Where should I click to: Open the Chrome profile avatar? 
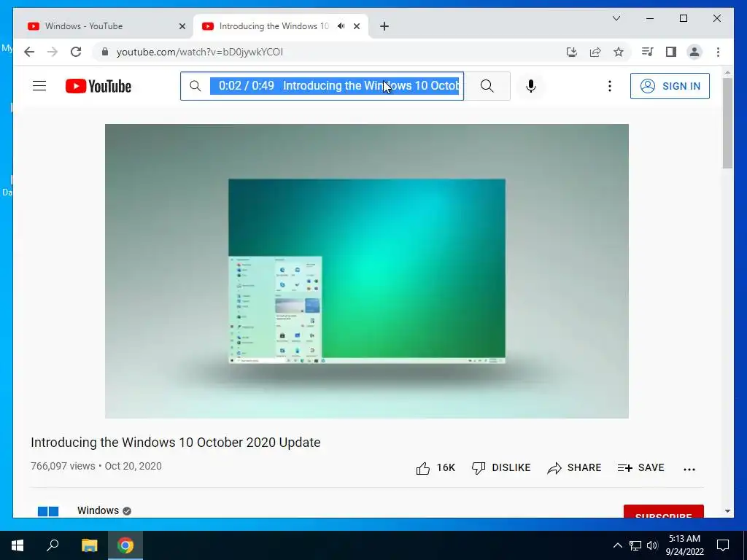pos(694,52)
